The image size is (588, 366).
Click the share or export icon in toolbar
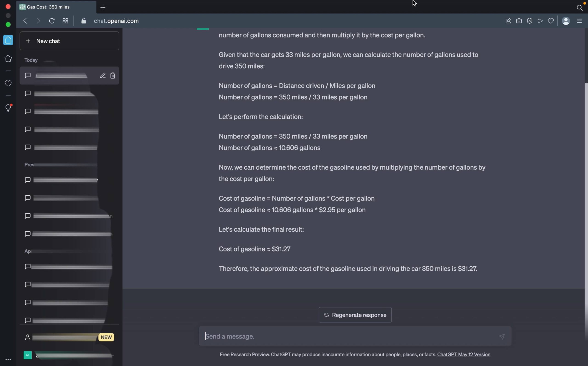coord(540,21)
